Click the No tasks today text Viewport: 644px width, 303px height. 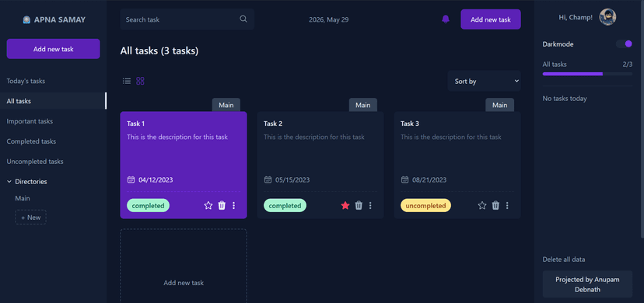565,99
